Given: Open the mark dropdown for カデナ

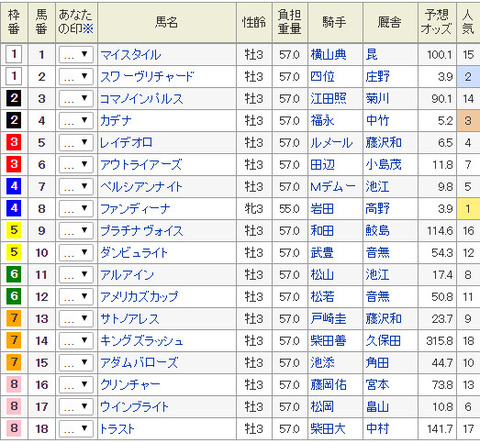Looking at the screenshot, I should click(76, 120).
